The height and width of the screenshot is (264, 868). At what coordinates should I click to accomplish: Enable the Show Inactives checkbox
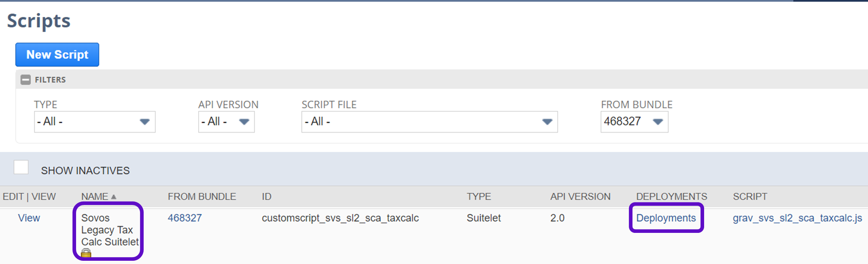coord(21,167)
